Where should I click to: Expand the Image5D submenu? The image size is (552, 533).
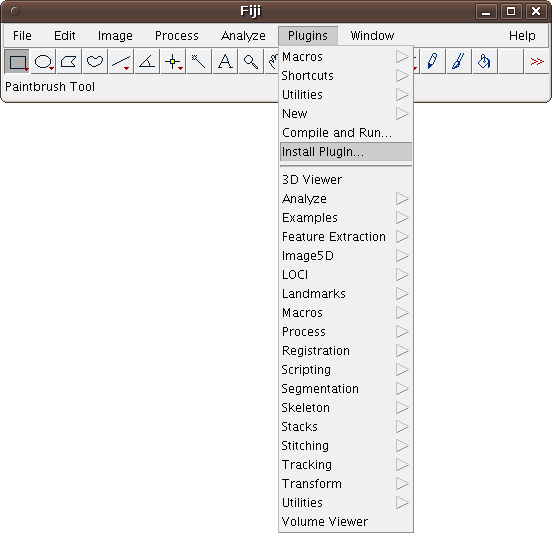[346, 256]
